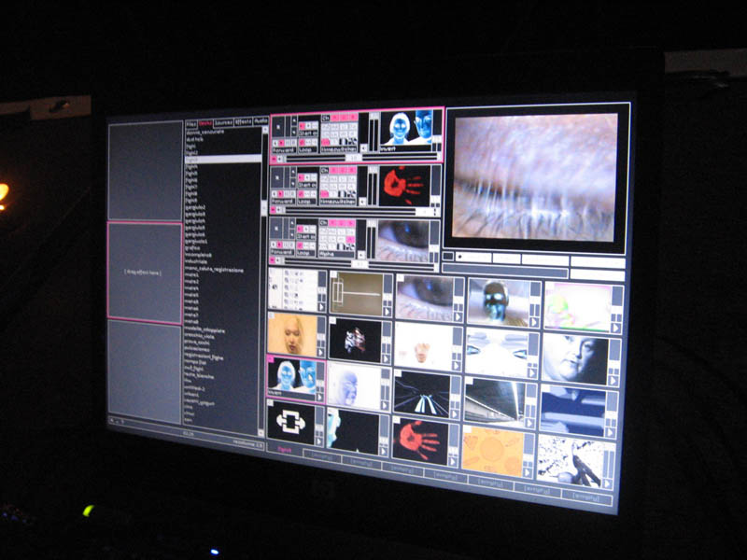Open the Loop dropdown in top layer

[x=308, y=150]
